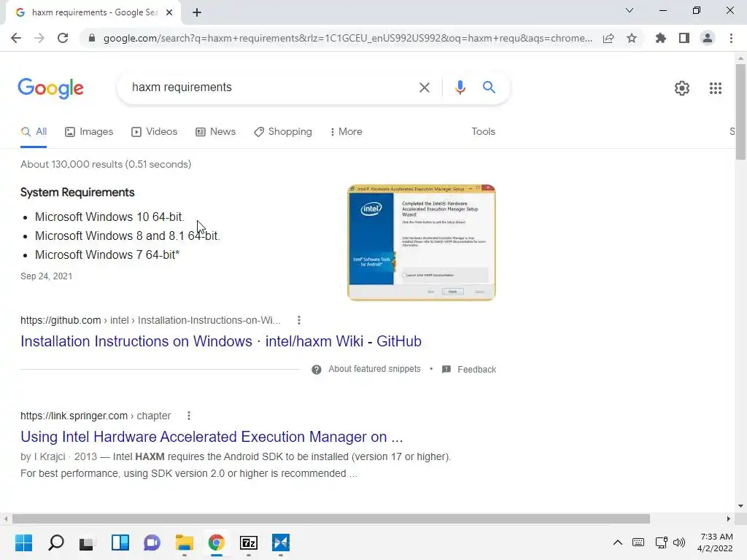The image size is (747, 560).
Task: Open the Chrome profile avatar
Action: pos(708,38)
